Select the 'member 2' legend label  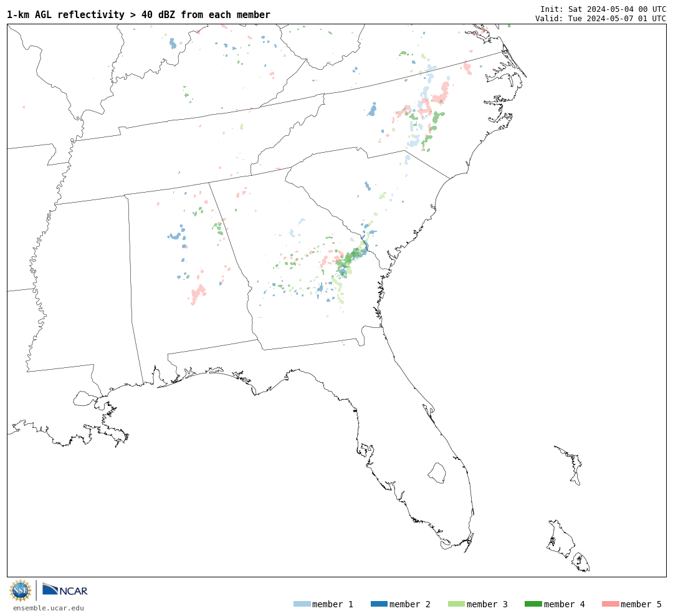410,604
